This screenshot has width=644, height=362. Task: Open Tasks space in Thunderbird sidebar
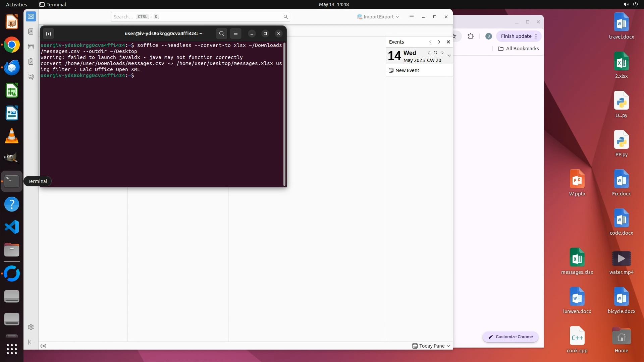pos(31,62)
